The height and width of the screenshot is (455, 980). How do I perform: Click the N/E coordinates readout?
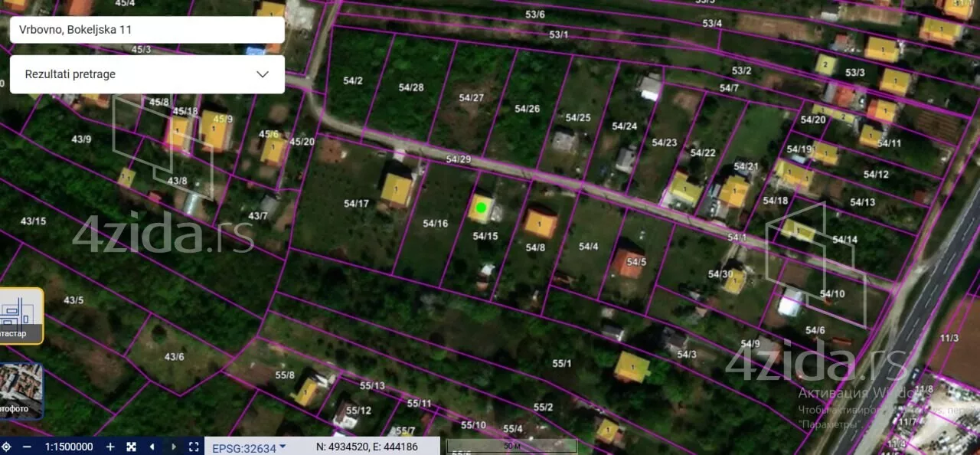coord(367,447)
